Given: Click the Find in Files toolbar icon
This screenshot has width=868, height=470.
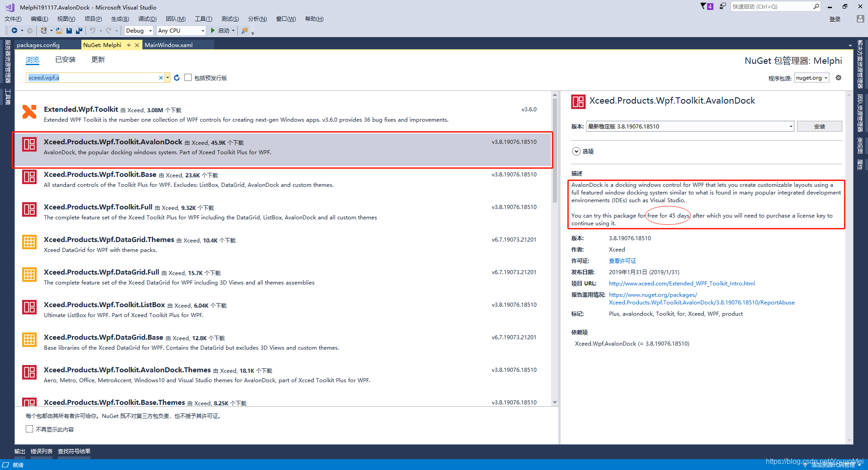Looking at the screenshot, I should point(245,30).
